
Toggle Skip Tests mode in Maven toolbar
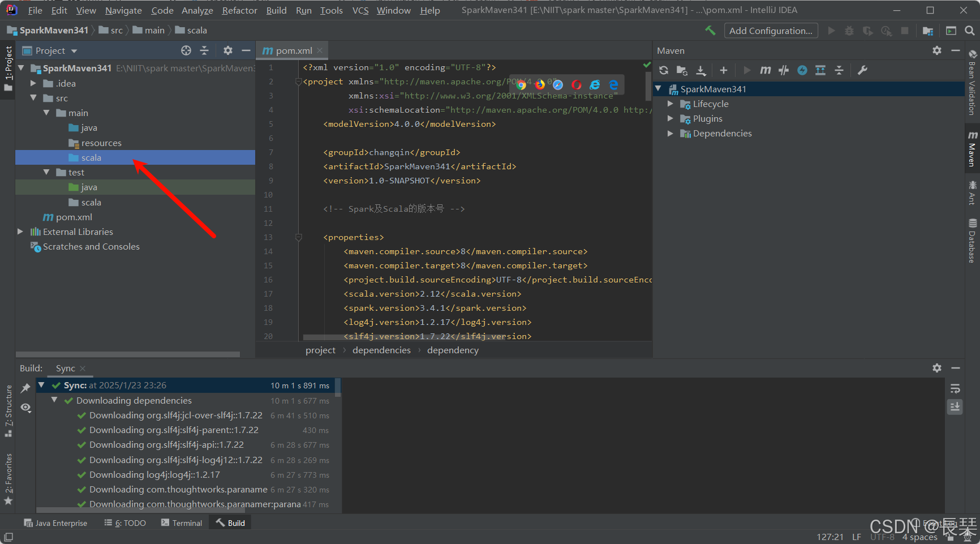[802, 70]
